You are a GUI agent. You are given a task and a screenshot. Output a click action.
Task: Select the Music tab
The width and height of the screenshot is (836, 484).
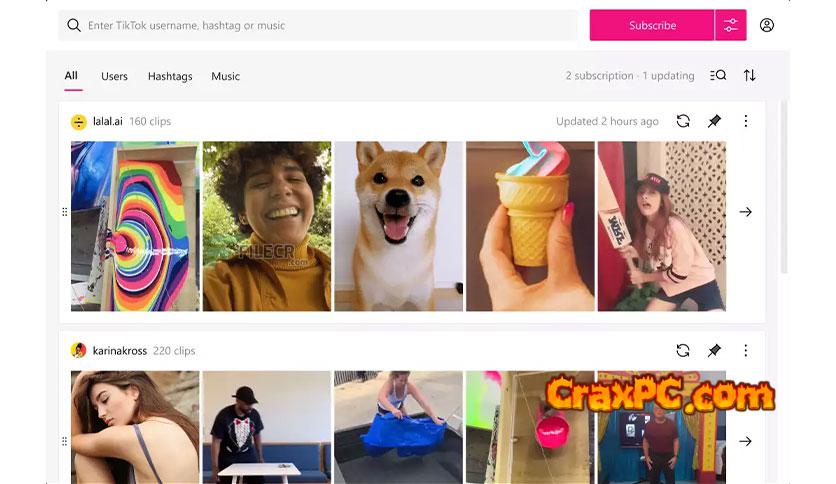click(x=226, y=76)
